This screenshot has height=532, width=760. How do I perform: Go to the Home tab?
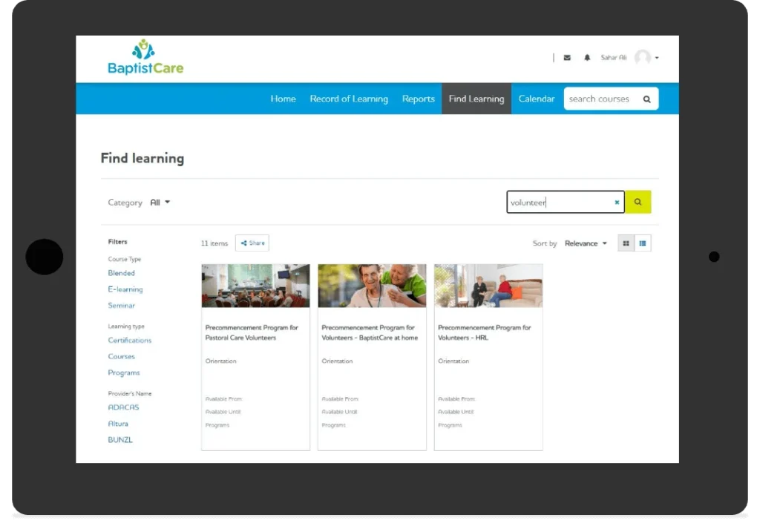283,98
